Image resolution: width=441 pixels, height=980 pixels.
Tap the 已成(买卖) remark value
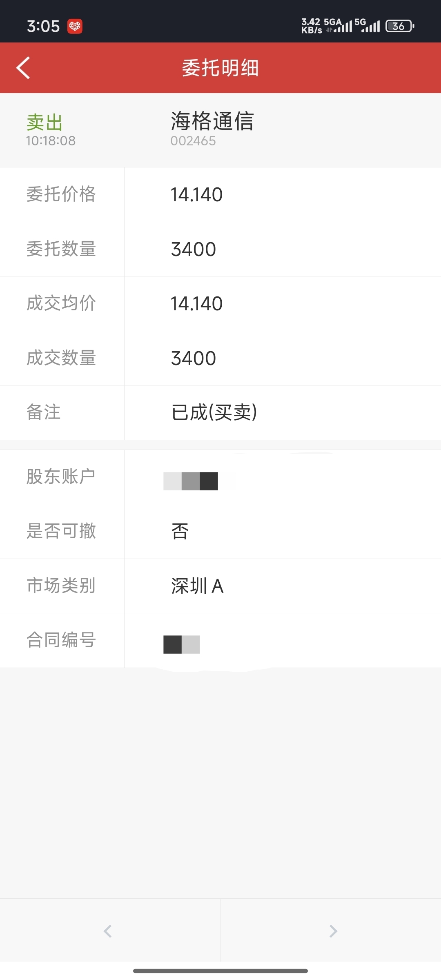[x=214, y=412]
